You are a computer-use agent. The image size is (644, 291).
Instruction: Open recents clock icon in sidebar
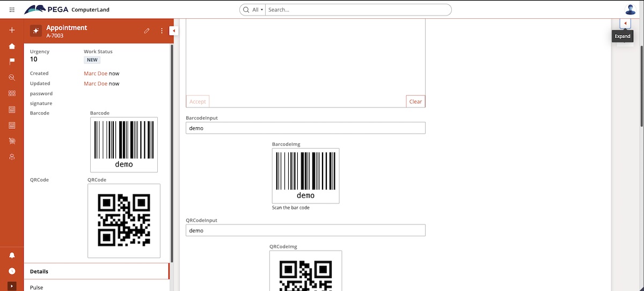point(12,271)
